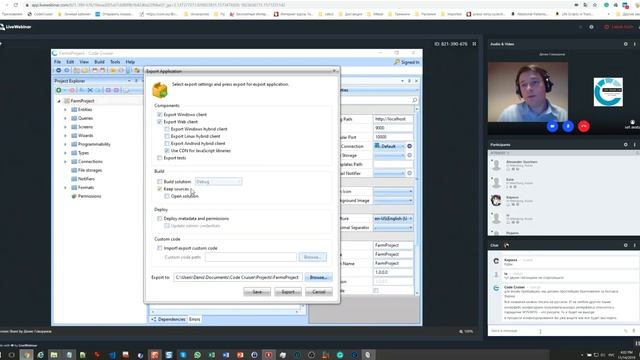The height and width of the screenshot is (360, 640).
Task: Open the File menu in Code Cruiser
Action: pyautogui.click(x=58, y=62)
